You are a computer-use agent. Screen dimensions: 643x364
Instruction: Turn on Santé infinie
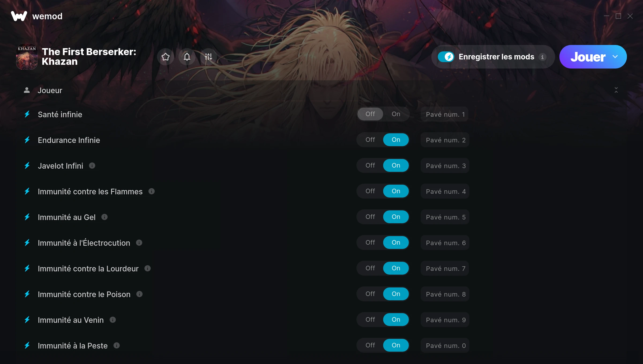(396, 114)
